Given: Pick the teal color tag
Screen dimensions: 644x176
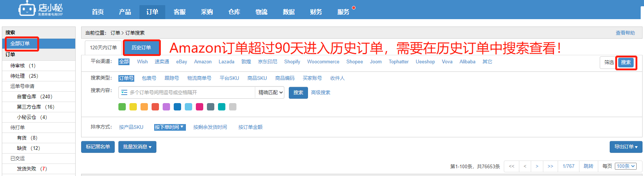Looking at the screenshot, I should point(222,107).
